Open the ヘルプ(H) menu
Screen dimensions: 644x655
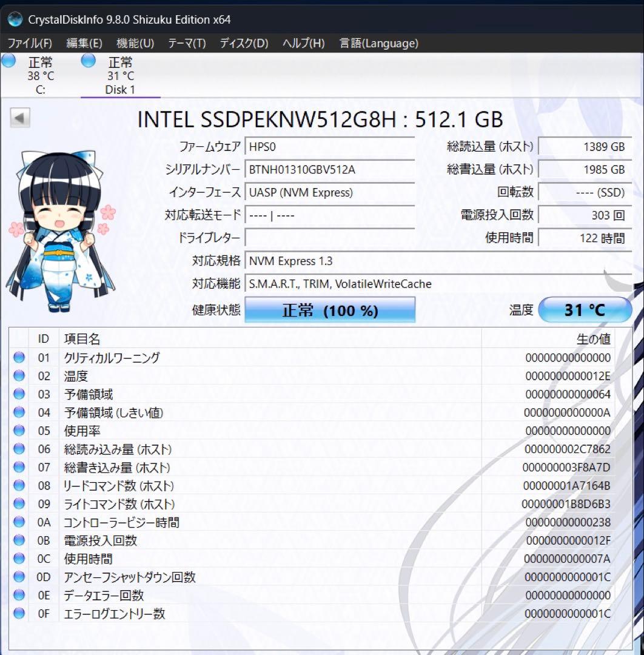point(304,43)
